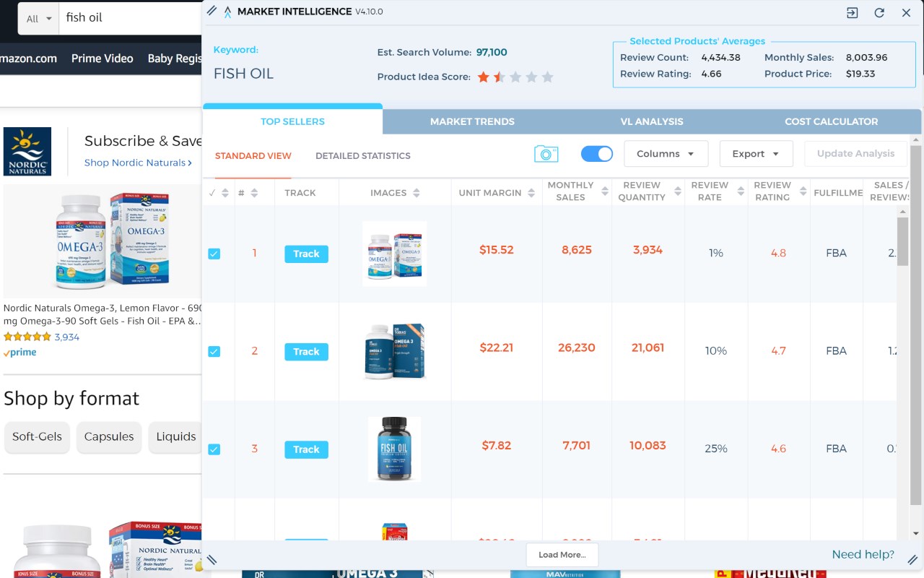This screenshot has height=578, width=924.
Task: Click the Product Idea Score star rating
Action: pyautogui.click(x=515, y=77)
